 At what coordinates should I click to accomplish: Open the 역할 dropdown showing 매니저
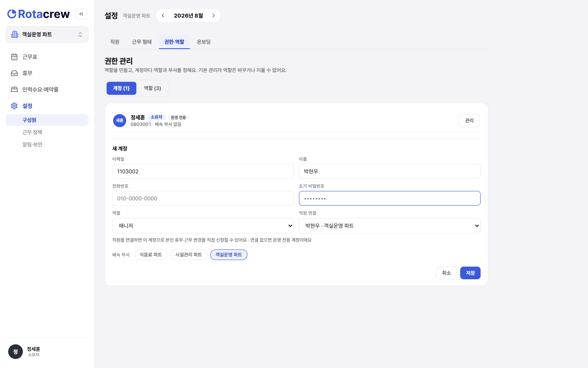(203, 226)
